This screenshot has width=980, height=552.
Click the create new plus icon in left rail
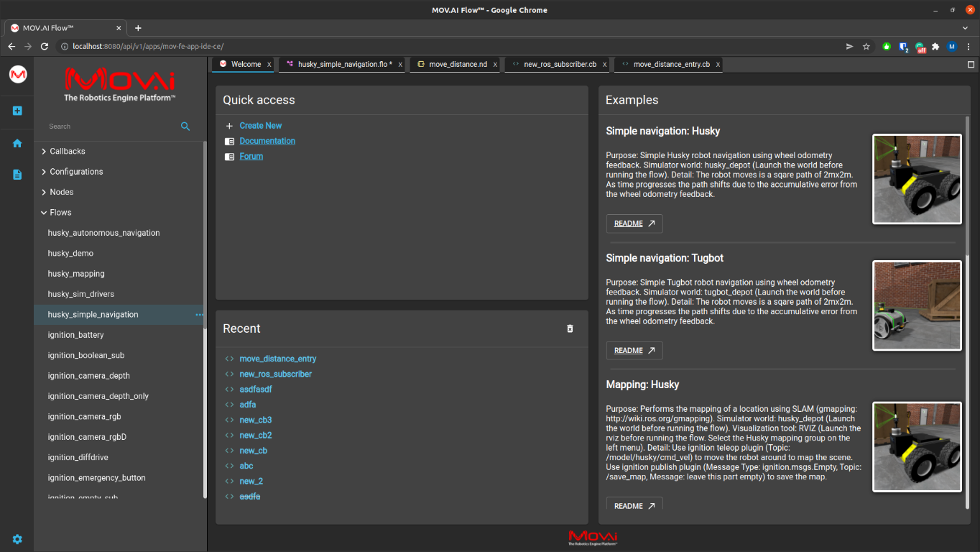[17, 111]
